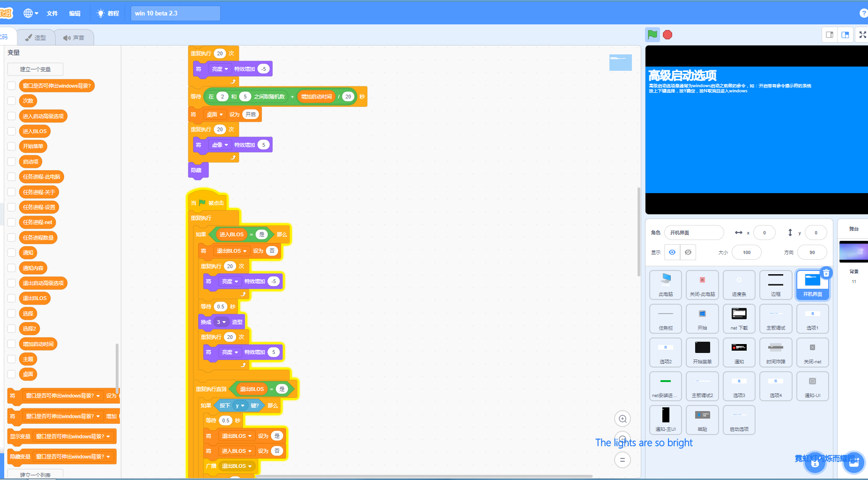The height and width of the screenshot is (480, 868).
Task: Open variable dropdown in 隐藏变量 block
Action: [74, 457]
